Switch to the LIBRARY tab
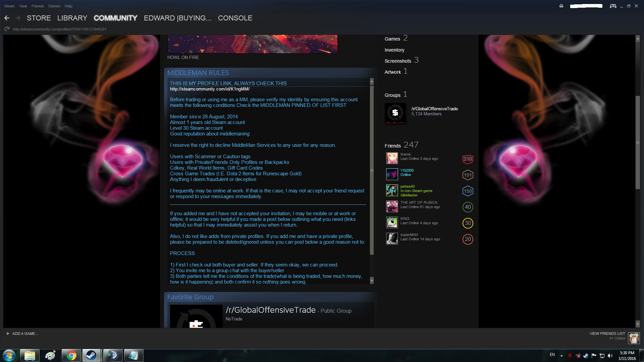The width and height of the screenshot is (644, 362). 72,18
